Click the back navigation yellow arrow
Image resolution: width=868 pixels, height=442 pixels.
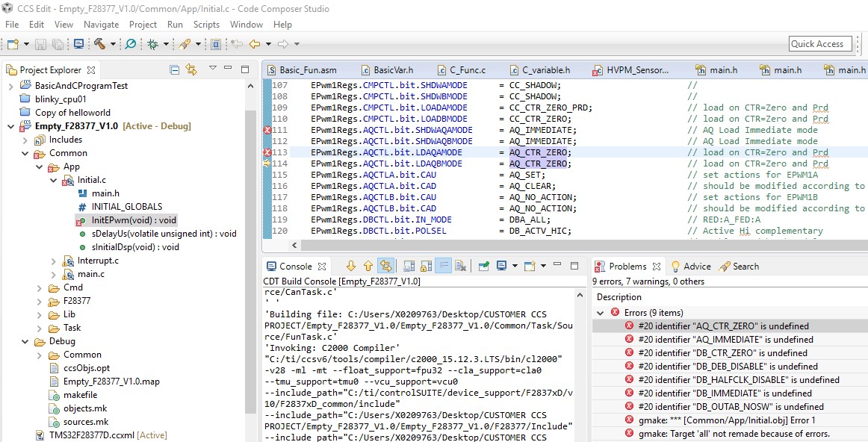tap(255, 44)
